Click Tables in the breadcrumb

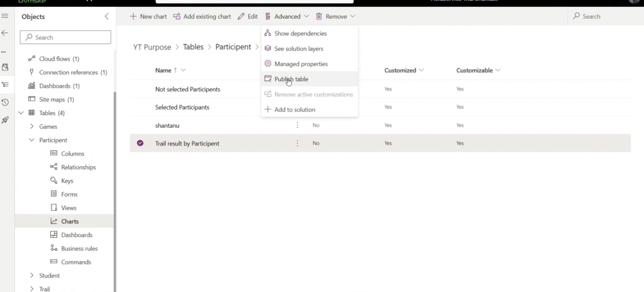pyautogui.click(x=193, y=47)
